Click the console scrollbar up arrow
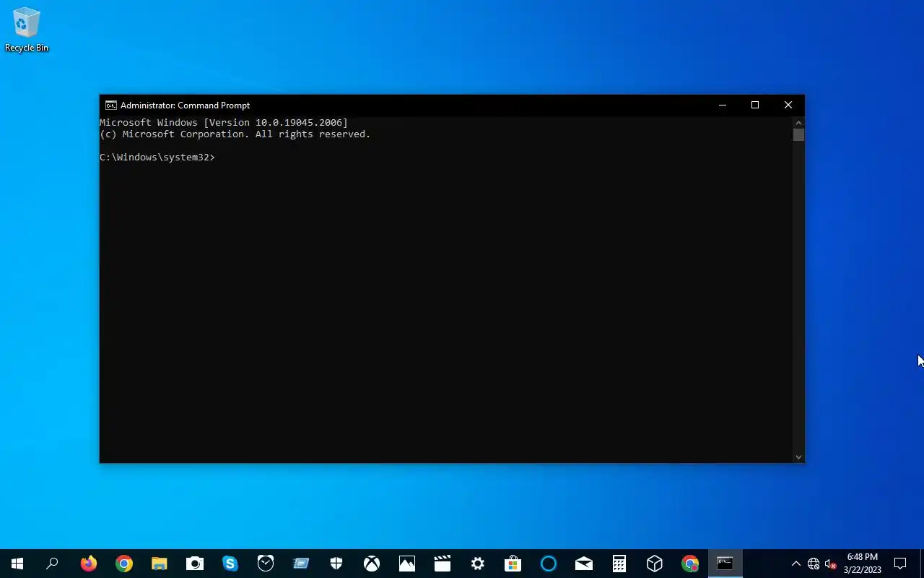The width and height of the screenshot is (924, 578). [798, 122]
